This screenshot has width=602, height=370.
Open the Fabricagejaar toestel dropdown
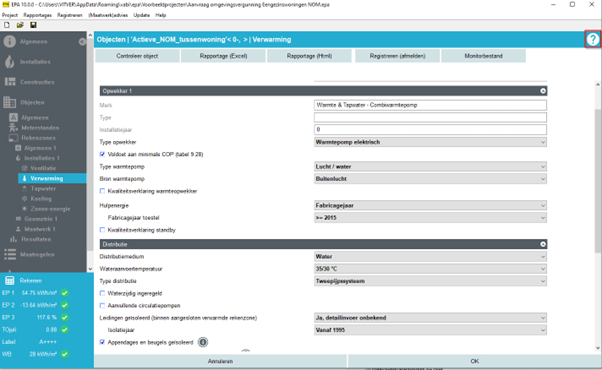point(430,218)
